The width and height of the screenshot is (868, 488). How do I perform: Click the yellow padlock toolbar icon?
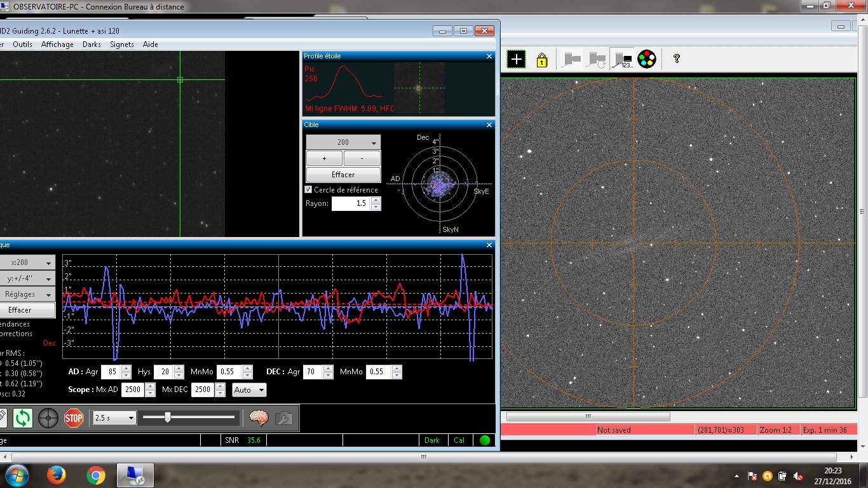coord(541,60)
